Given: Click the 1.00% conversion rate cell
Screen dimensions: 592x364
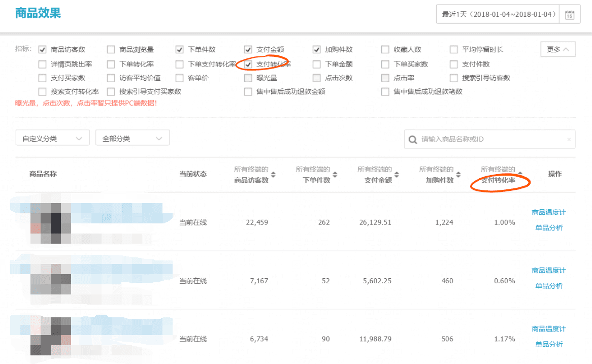Looking at the screenshot, I should click(504, 223).
